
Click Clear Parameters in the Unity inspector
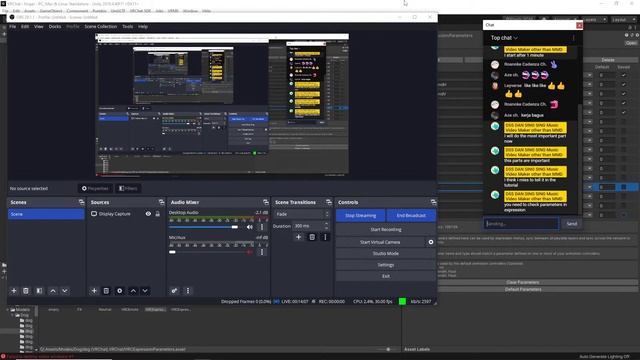tap(523, 282)
